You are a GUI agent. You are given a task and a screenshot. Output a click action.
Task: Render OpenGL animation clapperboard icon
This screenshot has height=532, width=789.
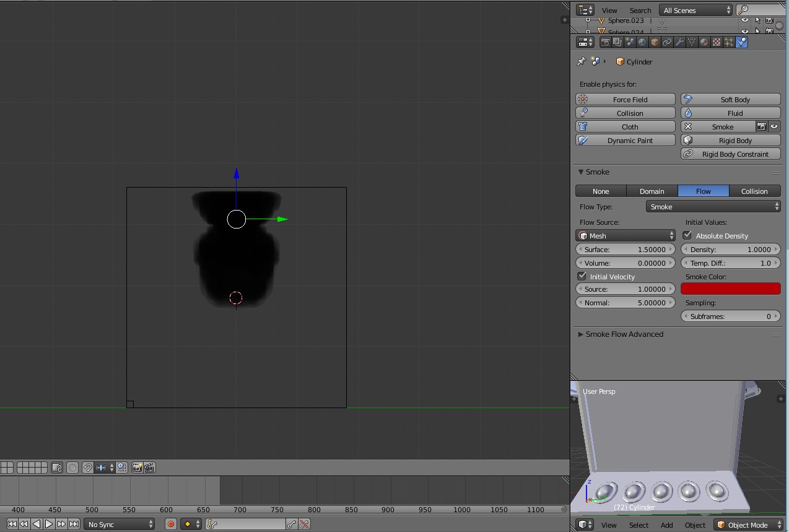[x=149, y=468]
